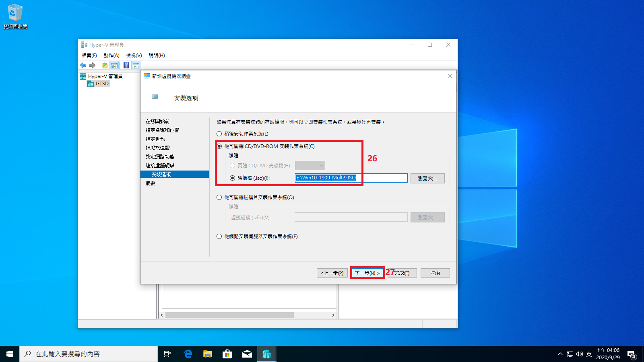Select install from bootable floppy radio option
644x362 pixels.
tap(219, 197)
